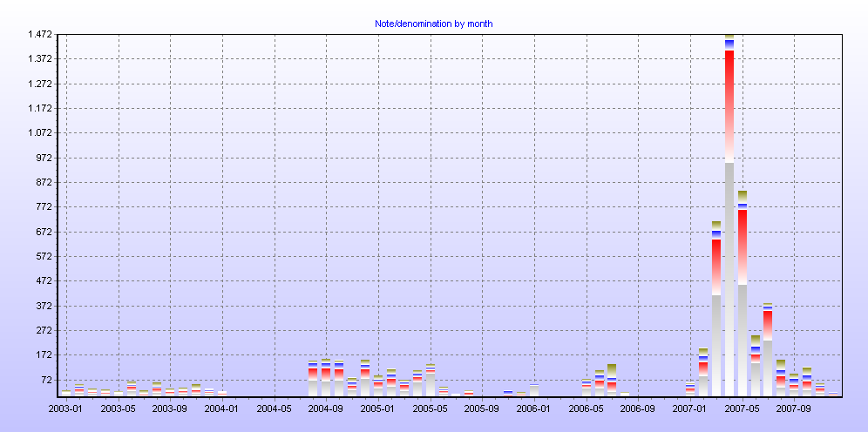868x432 pixels.
Task: Select the 2003-05 x-axis label
Action: (x=119, y=408)
